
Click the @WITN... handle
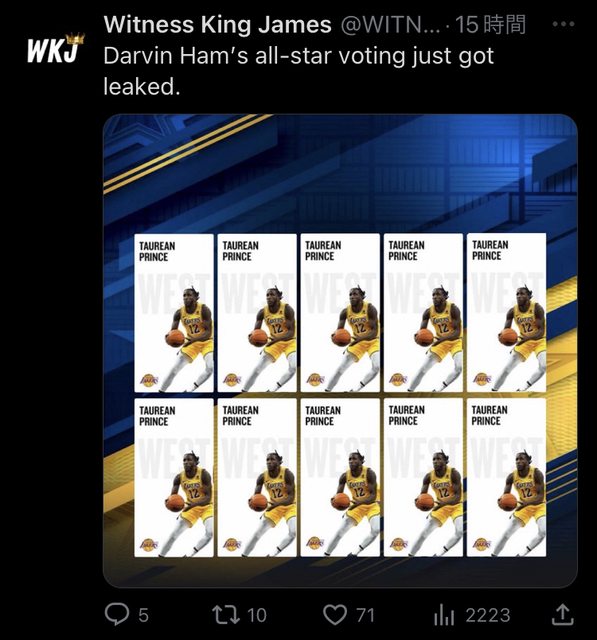click(390, 25)
